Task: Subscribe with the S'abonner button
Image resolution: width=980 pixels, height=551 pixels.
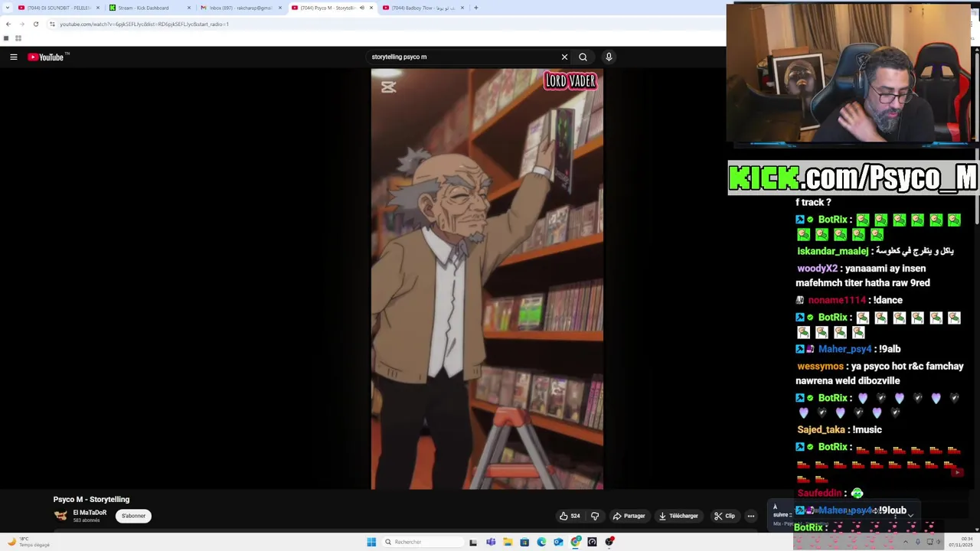Action: [133, 516]
